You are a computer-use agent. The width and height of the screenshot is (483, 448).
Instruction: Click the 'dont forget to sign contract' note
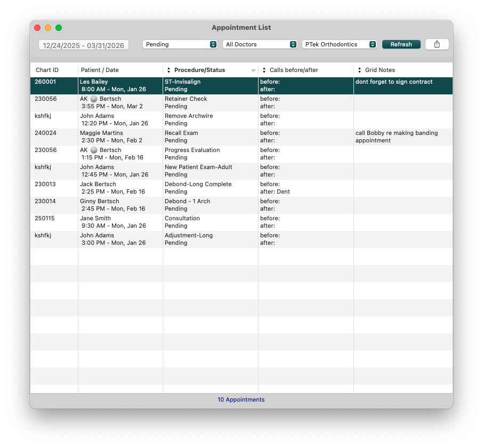pos(394,82)
